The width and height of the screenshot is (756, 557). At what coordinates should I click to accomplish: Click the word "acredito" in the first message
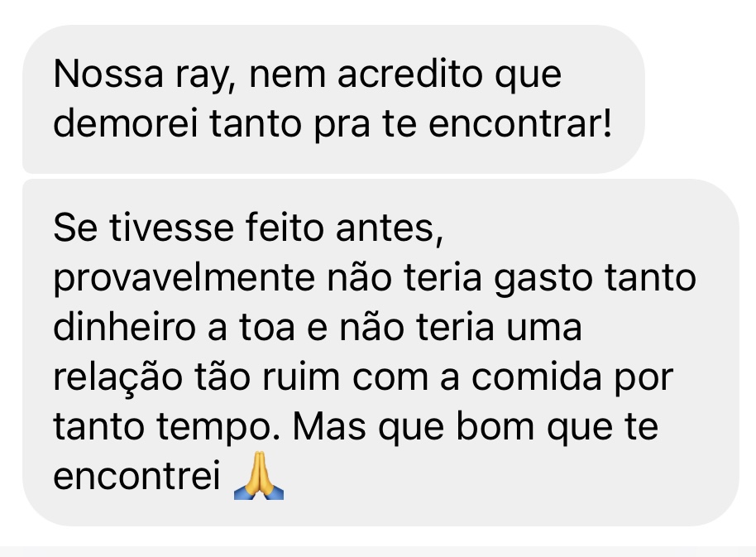coord(409,74)
